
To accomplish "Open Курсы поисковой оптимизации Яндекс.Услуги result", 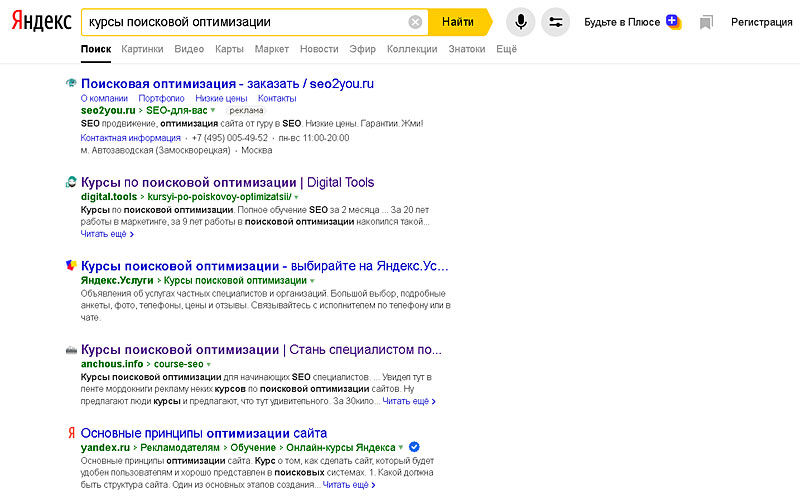I will (264, 266).
